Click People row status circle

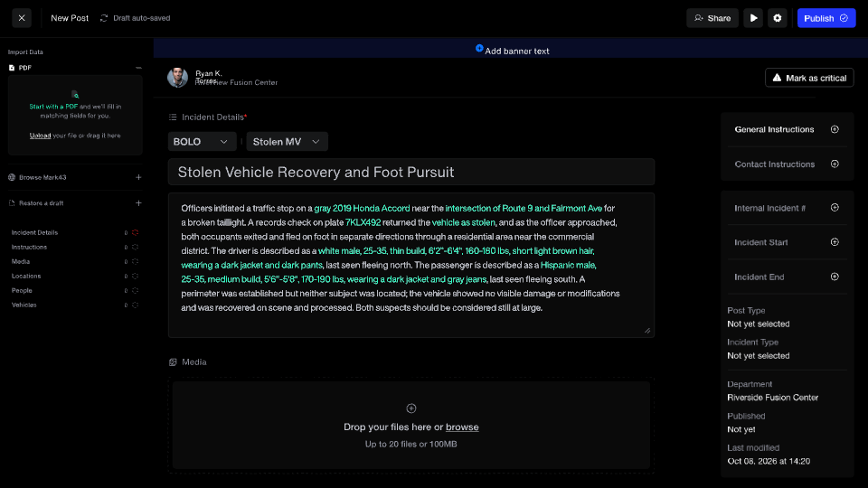pos(135,290)
